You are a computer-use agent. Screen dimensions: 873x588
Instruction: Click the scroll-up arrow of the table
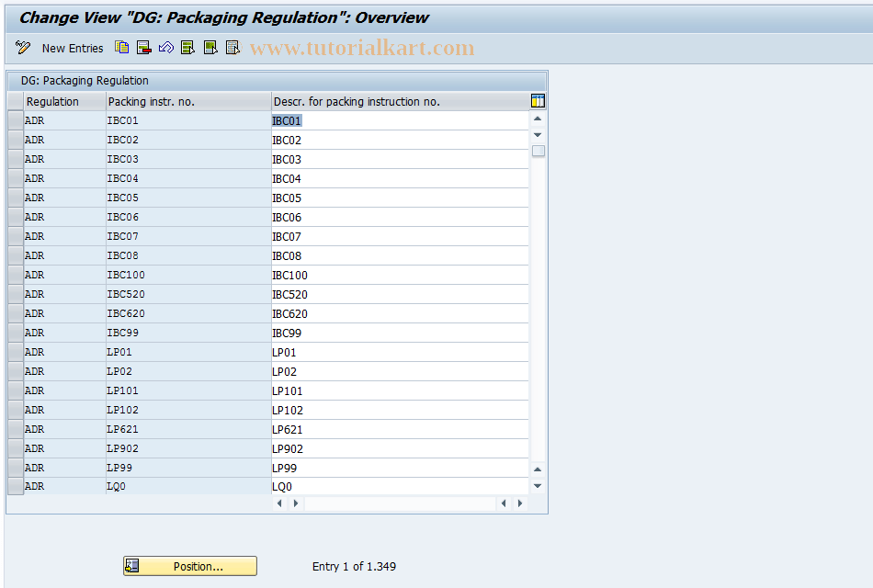tap(538, 118)
